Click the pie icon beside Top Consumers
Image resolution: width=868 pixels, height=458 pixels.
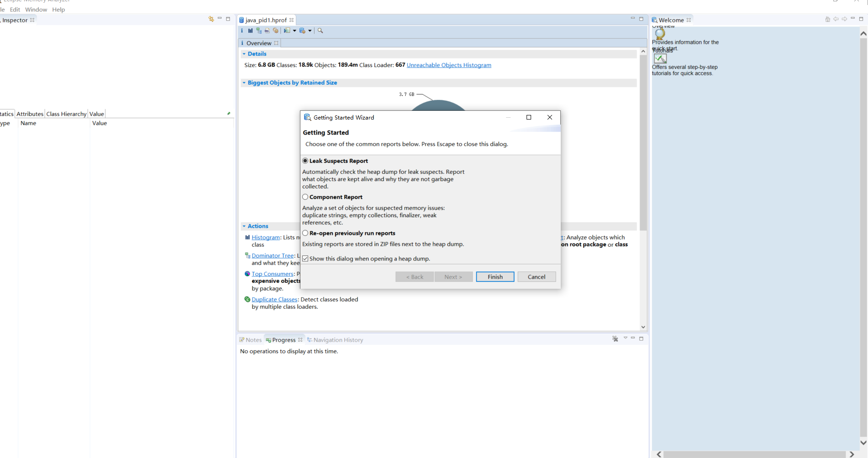[x=248, y=274]
